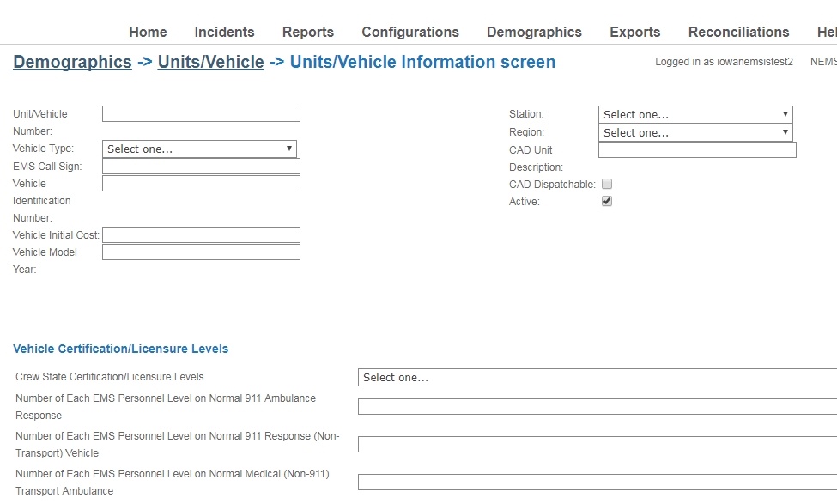Screen dimensions: 837x504
Task: Open the Region dropdown
Action: pyautogui.click(x=695, y=132)
